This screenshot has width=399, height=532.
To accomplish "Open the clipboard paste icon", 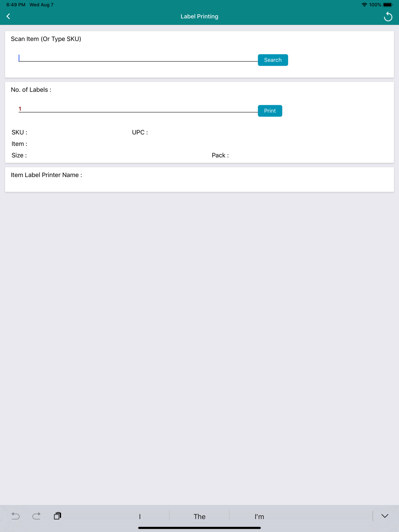I will tap(57, 516).
